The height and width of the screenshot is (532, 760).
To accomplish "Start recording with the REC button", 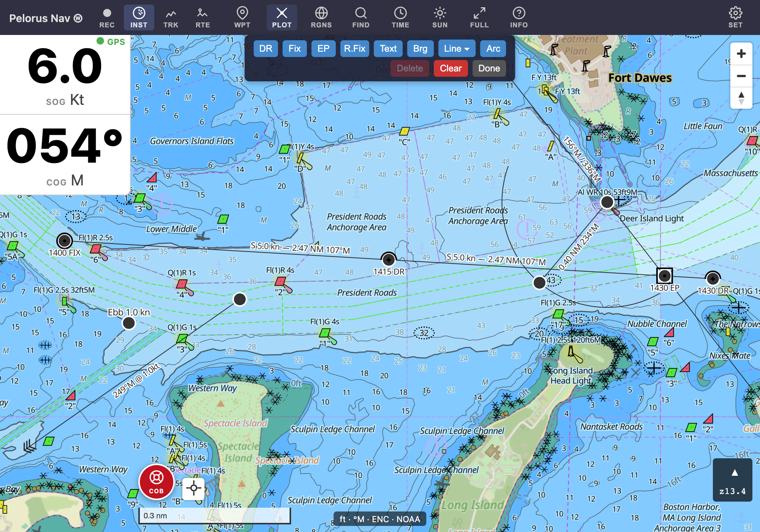I will (x=107, y=18).
